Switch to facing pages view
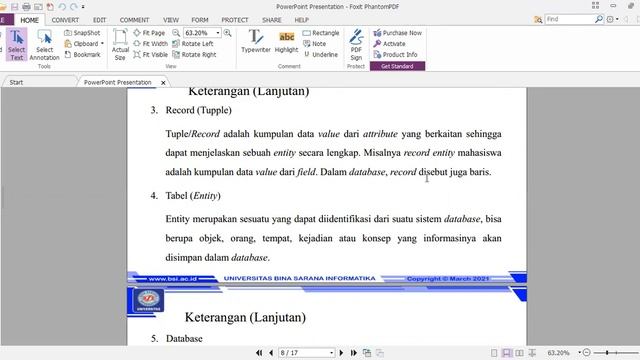Screen dimensions: 640x360 tap(519, 353)
